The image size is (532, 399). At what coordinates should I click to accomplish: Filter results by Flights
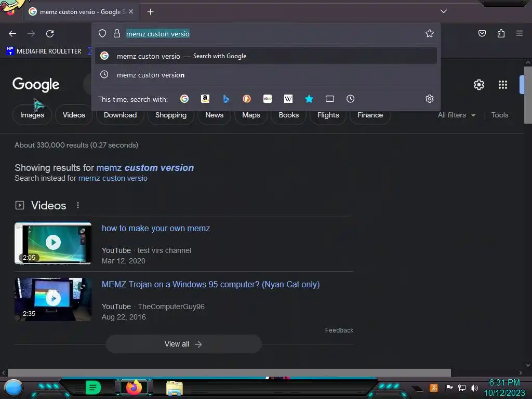pos(328,115)
